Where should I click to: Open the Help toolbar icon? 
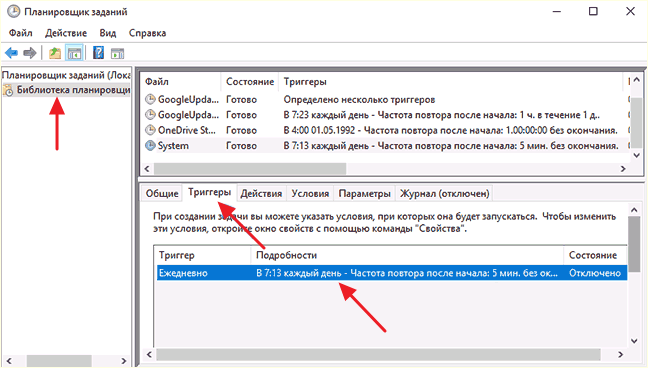tap(98, 53)
